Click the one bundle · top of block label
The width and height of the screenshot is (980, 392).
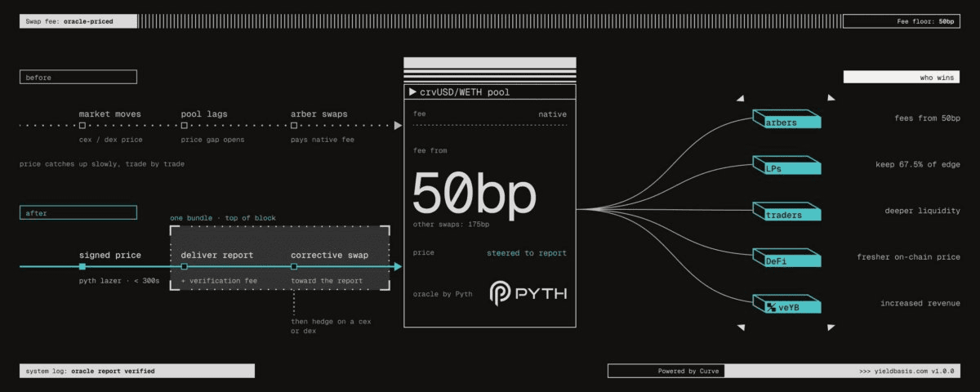pos(222,218)
